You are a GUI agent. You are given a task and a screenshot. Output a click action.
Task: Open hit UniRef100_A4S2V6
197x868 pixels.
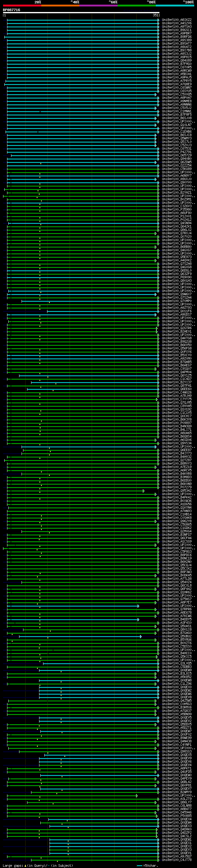177,23
